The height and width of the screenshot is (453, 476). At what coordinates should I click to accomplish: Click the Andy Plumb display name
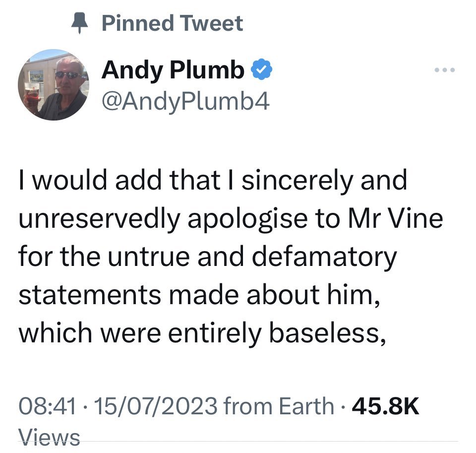[173, 70]
